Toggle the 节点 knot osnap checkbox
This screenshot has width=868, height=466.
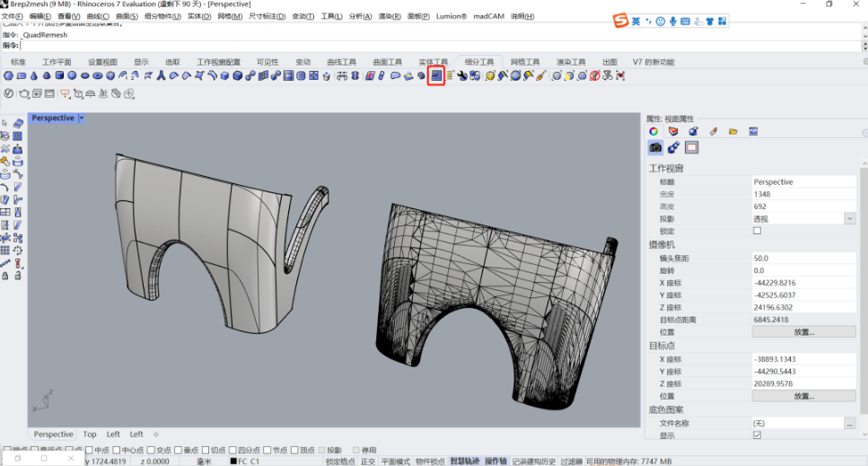click(x=267, y=450)
